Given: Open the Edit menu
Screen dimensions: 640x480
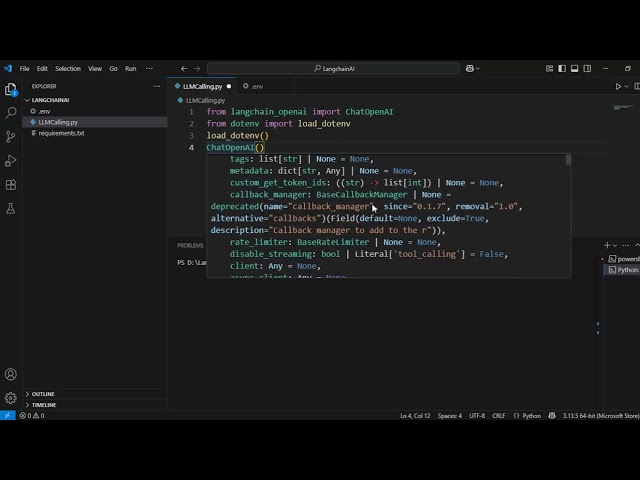Looking at the screenshot, I should 42,69.
